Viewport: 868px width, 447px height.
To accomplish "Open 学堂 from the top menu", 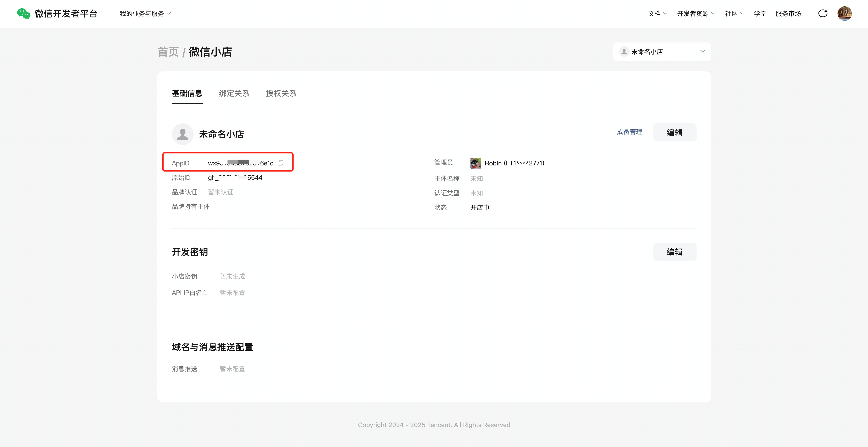I will (760, 14).
